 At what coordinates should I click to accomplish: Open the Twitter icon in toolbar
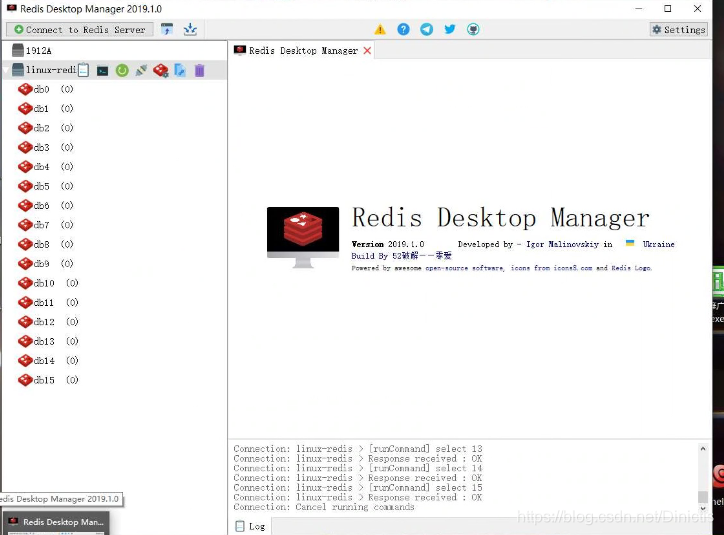pyautogui.click(x=449, y=30)
